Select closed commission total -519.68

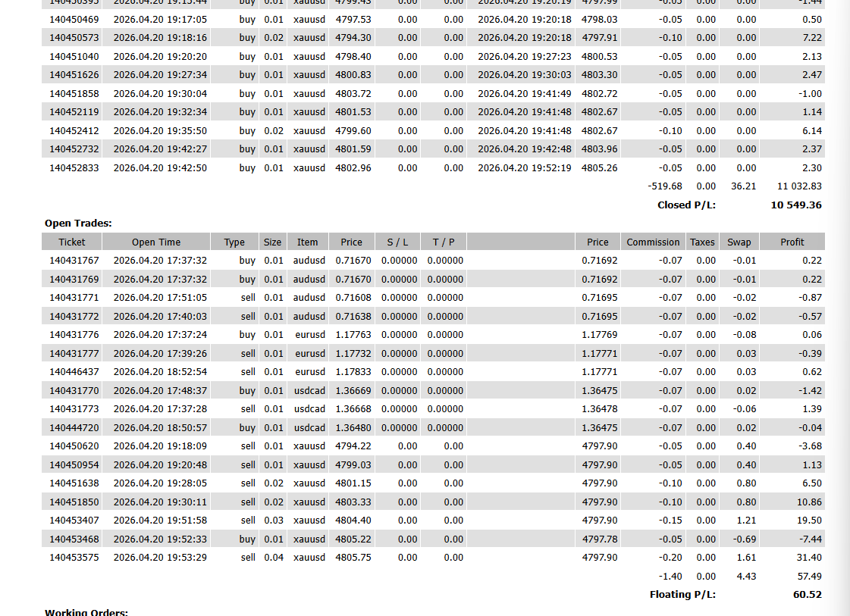pyautogui.click(x=664, y=186)
